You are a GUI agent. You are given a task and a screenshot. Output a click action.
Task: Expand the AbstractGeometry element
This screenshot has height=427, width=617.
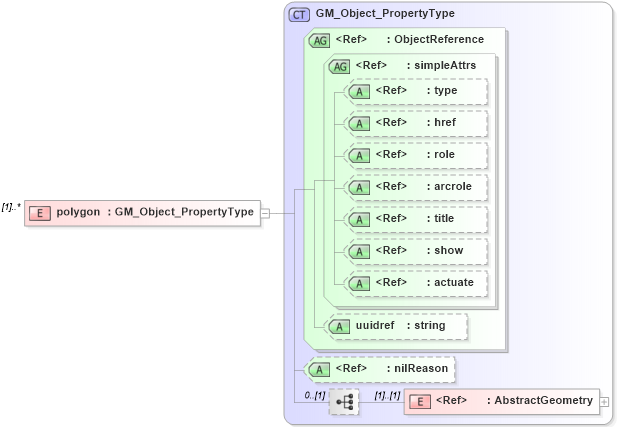point(604,402)
